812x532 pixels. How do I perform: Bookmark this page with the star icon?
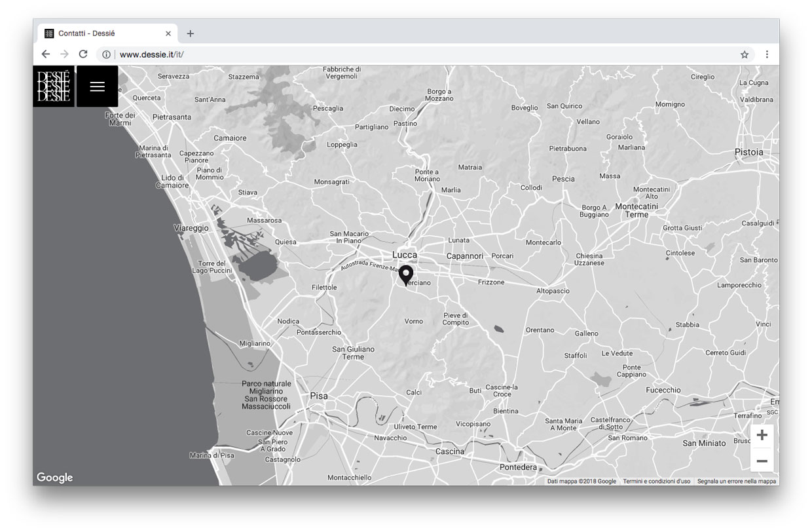(745, 54)
